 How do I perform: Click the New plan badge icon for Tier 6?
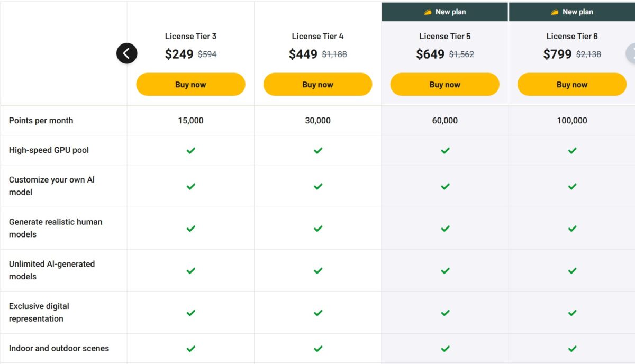[555, 12]
